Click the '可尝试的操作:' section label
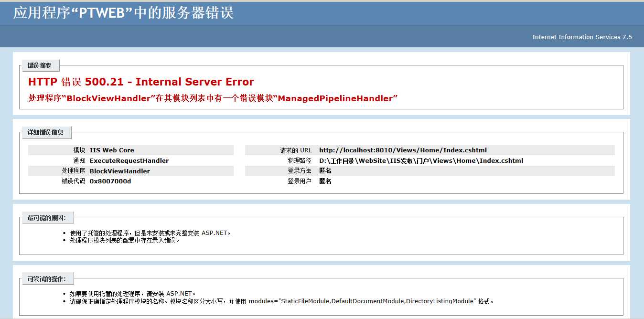 pyautogui.click(x=47, y=278)
